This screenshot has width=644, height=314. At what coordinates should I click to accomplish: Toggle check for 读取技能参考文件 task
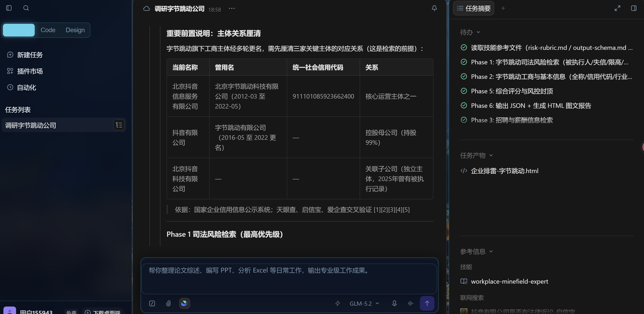point(464,48)
